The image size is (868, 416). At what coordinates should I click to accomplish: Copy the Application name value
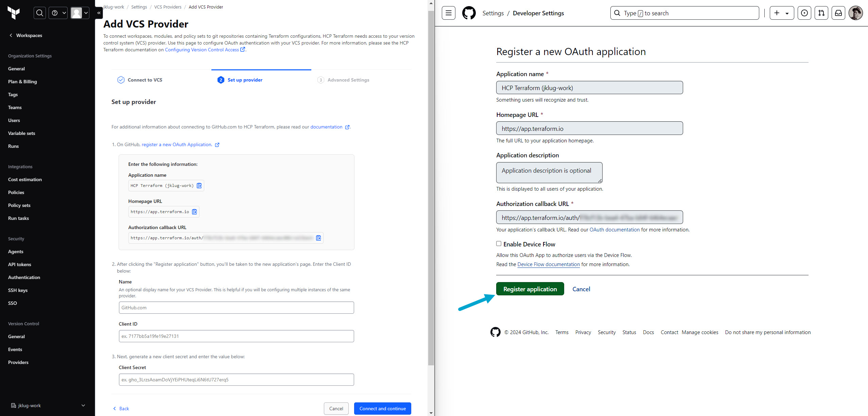tap(199, 186)
